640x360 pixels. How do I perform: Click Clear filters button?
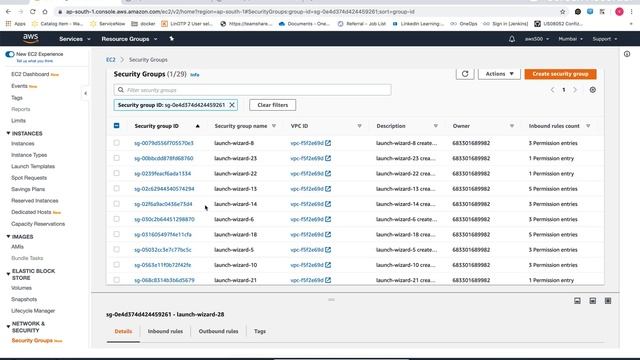click(x=273, y=105)
